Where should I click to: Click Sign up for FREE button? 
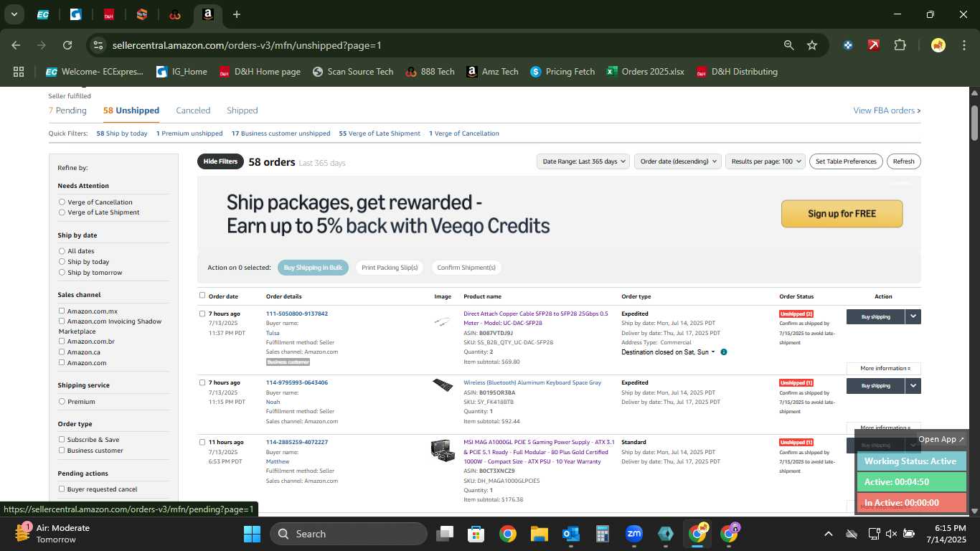(x=842, y=214)
